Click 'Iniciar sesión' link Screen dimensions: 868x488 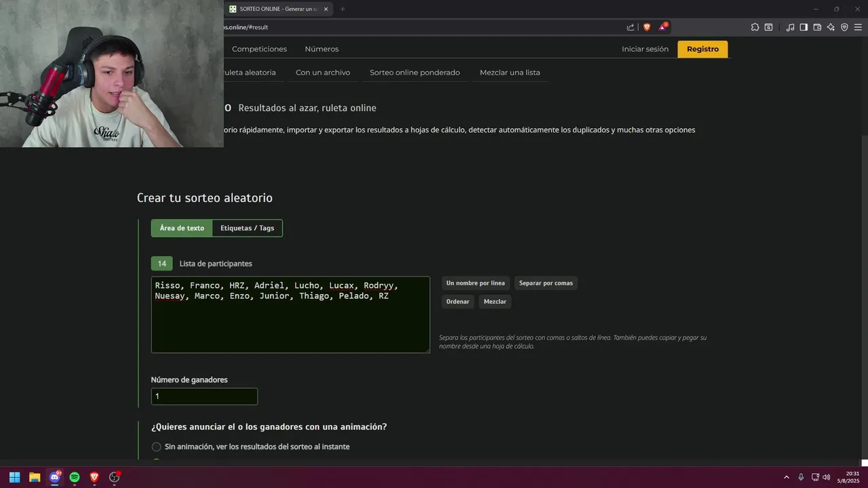pos(645,49)
